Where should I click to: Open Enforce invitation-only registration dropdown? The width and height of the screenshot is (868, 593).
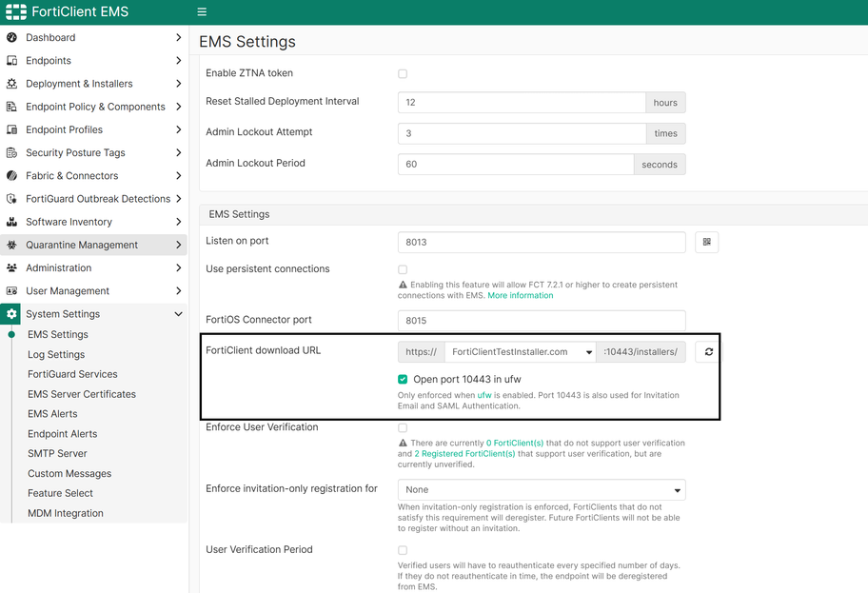[542, 490]
